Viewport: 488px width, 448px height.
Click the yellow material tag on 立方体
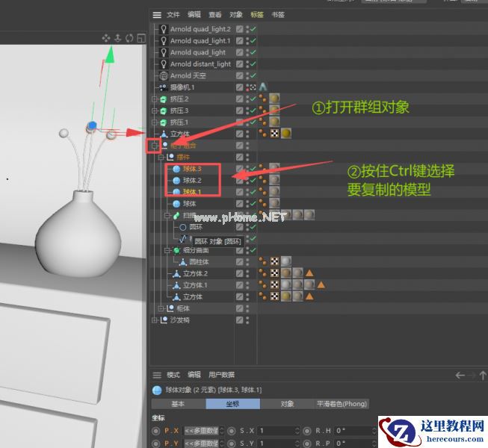pyautogui.click(x=286, y=134)
